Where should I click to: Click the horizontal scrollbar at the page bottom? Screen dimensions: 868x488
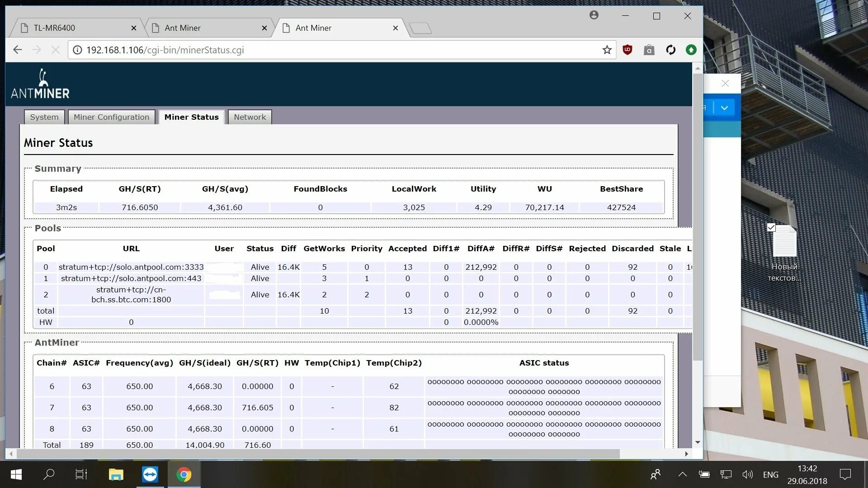(x=316, y=454)
